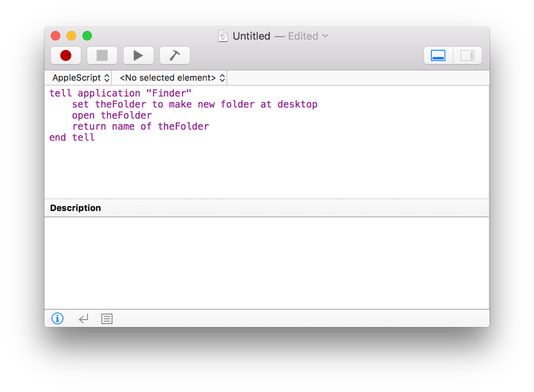The width and height of the screenshot is (534, 392).
Task: Toggle the bottom accessory pane view
Action: pos(438,56)
